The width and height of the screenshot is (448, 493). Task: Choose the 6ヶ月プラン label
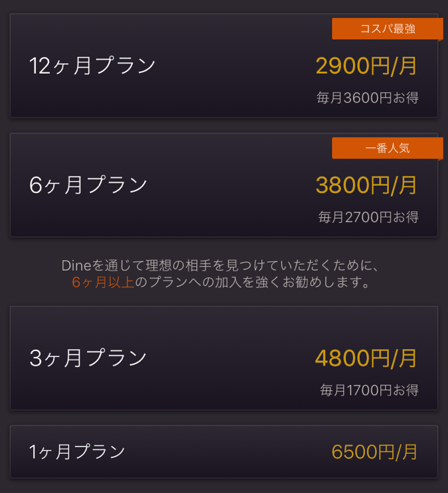(88, 184)
